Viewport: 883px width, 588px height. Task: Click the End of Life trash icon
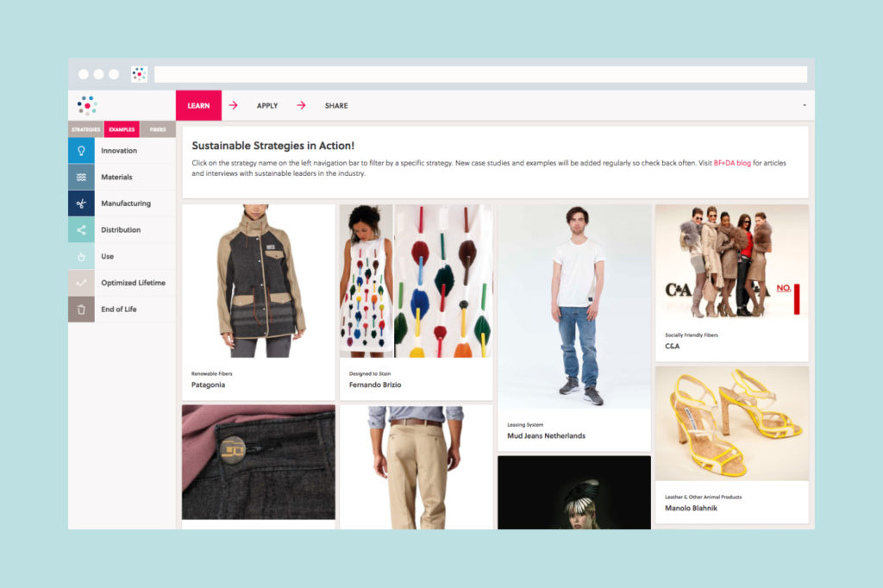tap(81, 310)
